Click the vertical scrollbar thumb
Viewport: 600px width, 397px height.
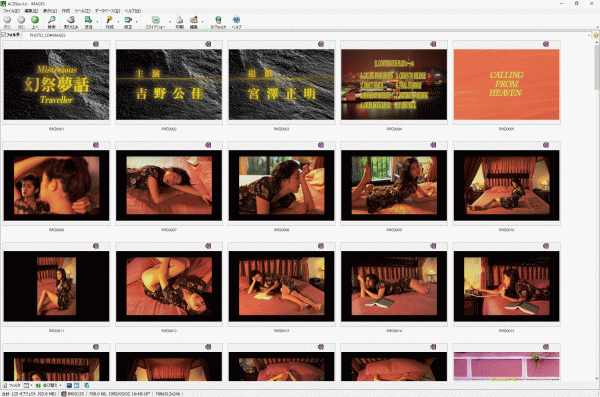point(597,67)
